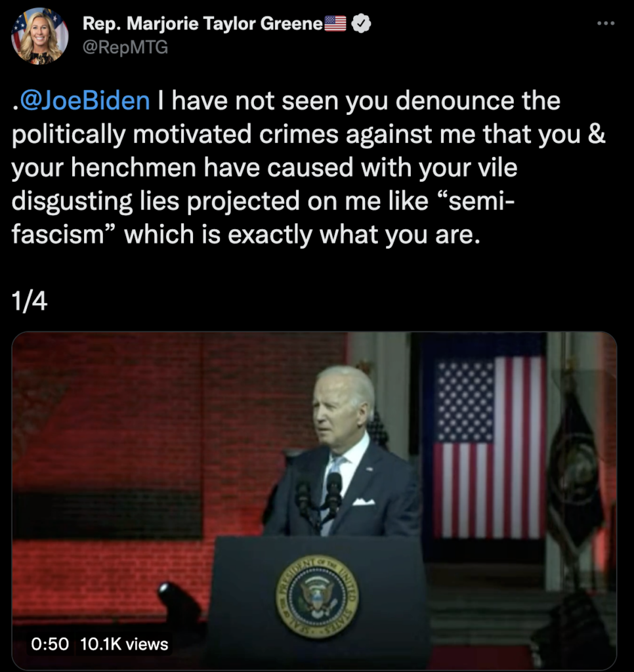Viewport: 634px width, 672px height.
Task: Click the @RepMTG handle
Action: click(x=125, y=48)
